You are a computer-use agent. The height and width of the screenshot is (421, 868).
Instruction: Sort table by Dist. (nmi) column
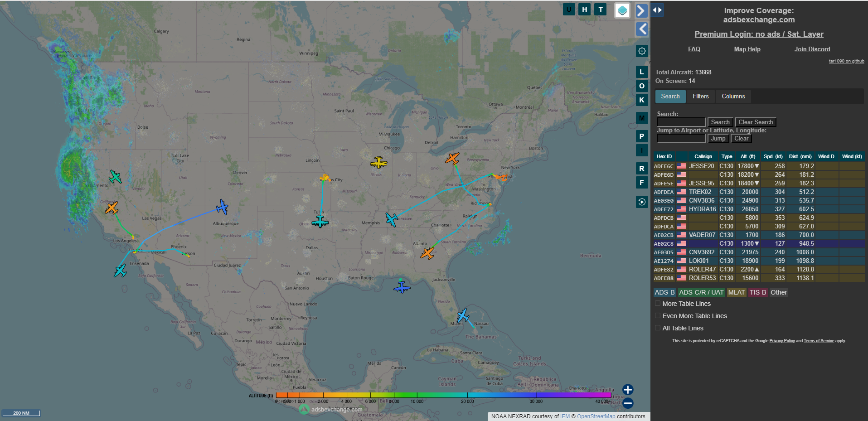point(800,156)
